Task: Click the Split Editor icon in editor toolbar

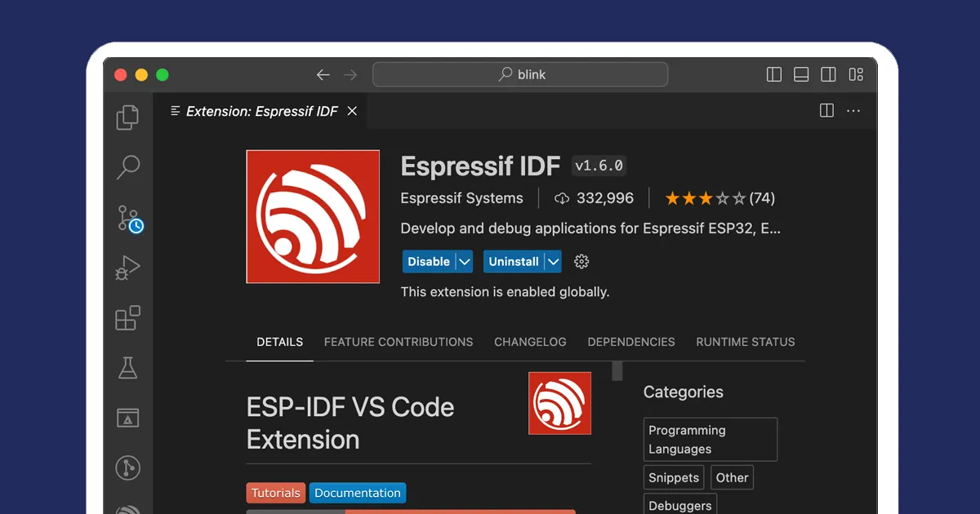Action: (x=826, y=110)
